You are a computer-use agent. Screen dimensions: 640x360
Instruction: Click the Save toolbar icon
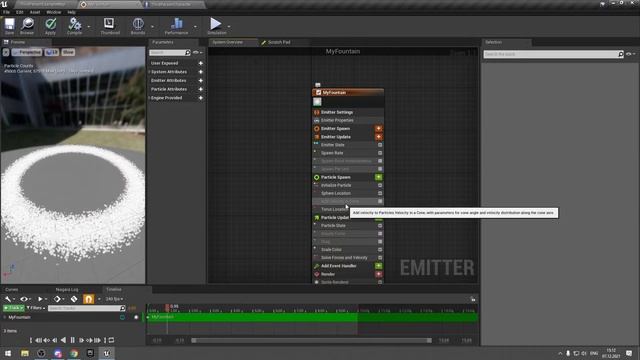pos(9,24)
